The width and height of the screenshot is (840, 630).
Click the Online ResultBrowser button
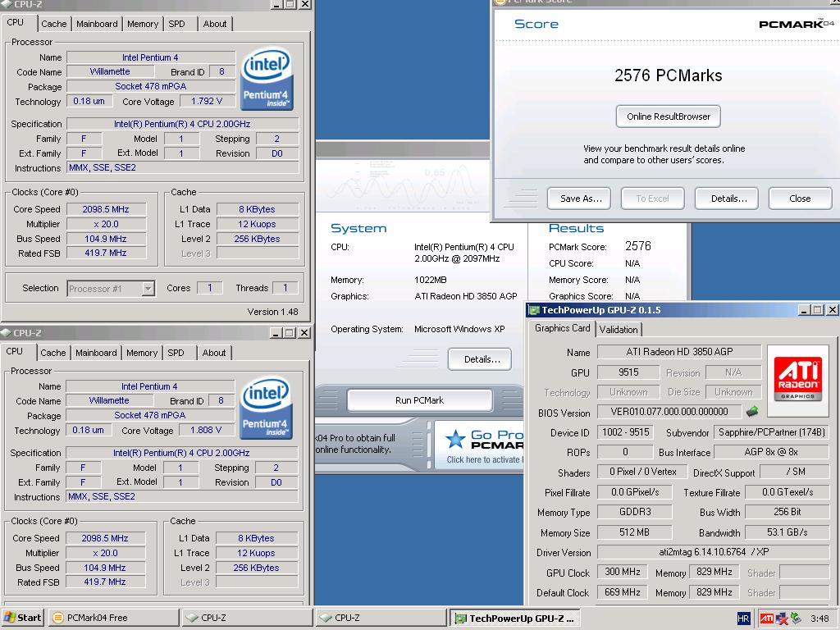point(668,116)
